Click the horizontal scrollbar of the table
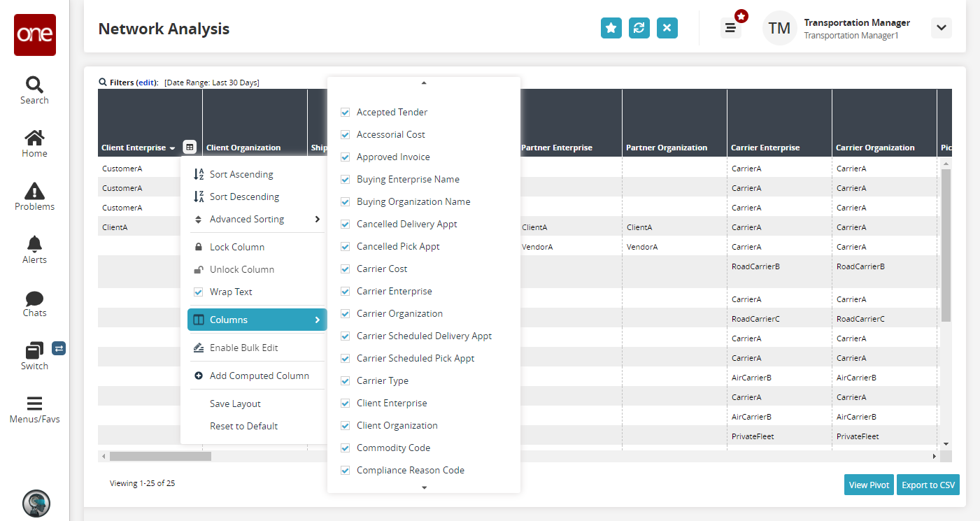The width and height of the screenshot is (980, 521). (x=160, y=456)
